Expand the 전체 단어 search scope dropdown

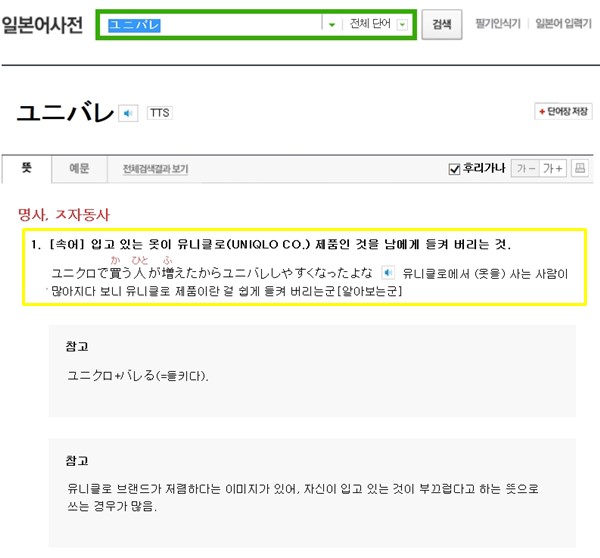402,25
